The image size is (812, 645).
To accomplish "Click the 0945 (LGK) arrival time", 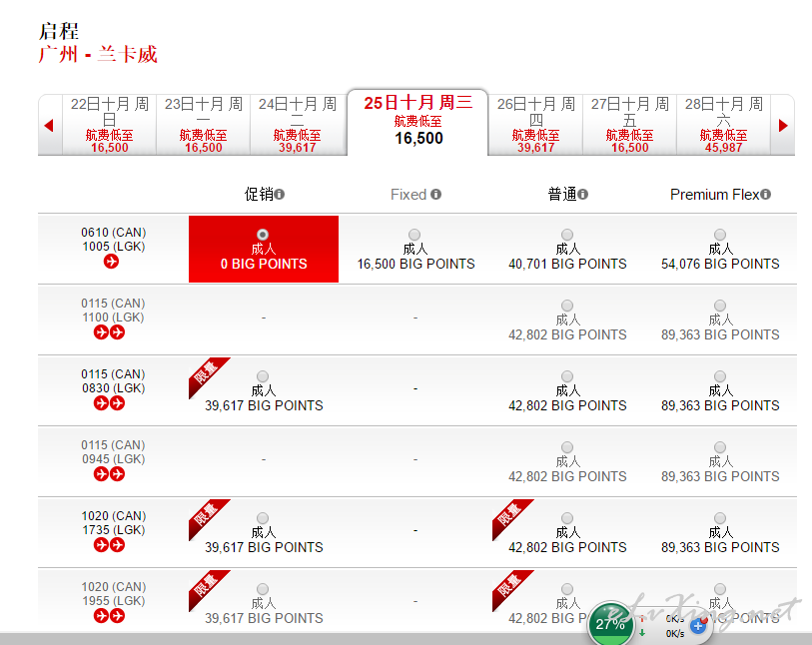I will 114,459.
